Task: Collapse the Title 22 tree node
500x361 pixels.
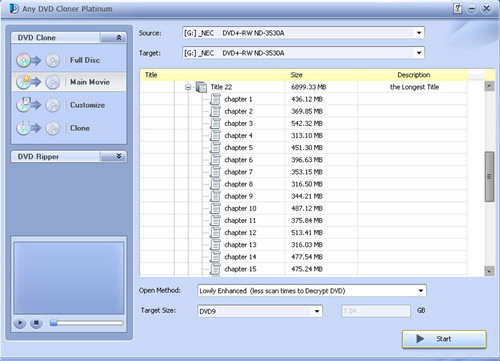Action: coord(188,87)
